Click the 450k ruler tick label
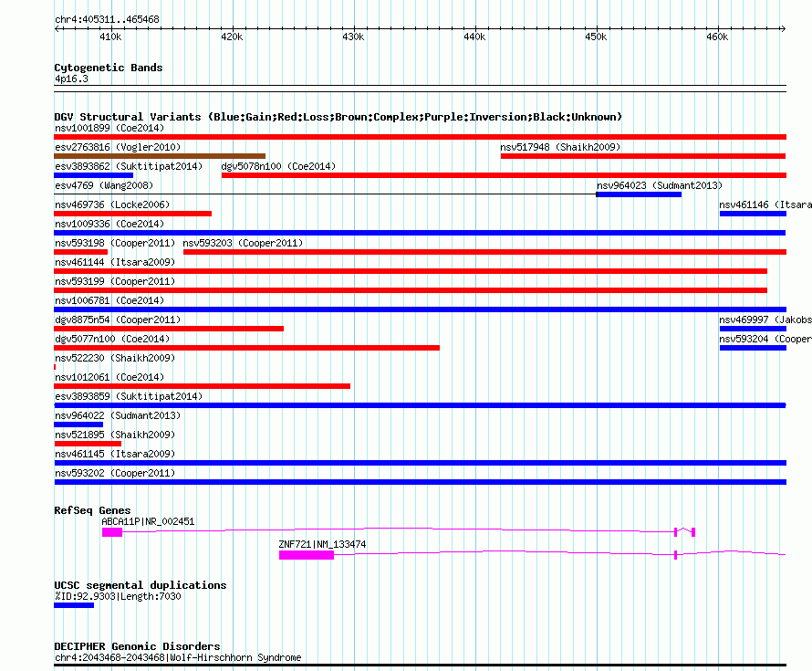This screenshot has width=812, height=671. pyautogui.click(x=596, y=37)
